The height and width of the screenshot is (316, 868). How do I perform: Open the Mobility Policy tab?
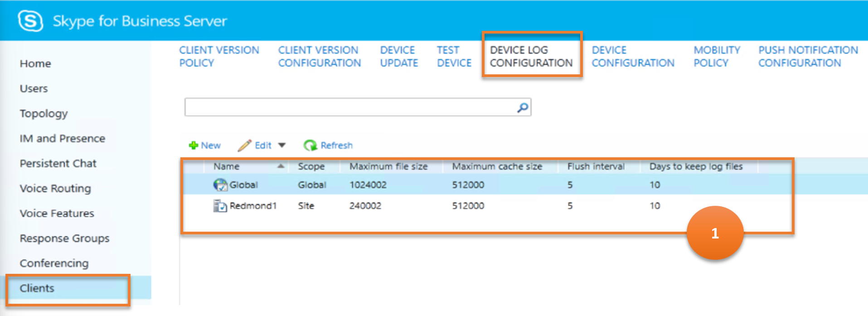pyautogui.click(x=717, y=56)
